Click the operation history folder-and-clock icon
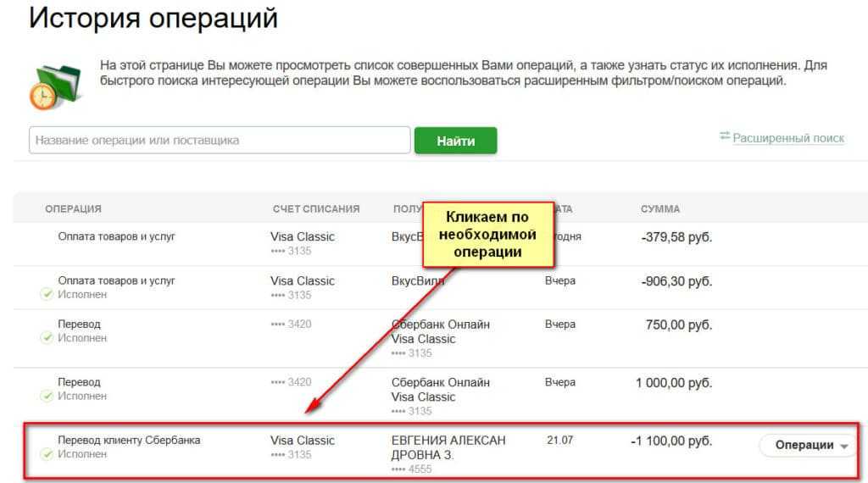The height and width of the screenshot is (483, 868). coord(55,87)
